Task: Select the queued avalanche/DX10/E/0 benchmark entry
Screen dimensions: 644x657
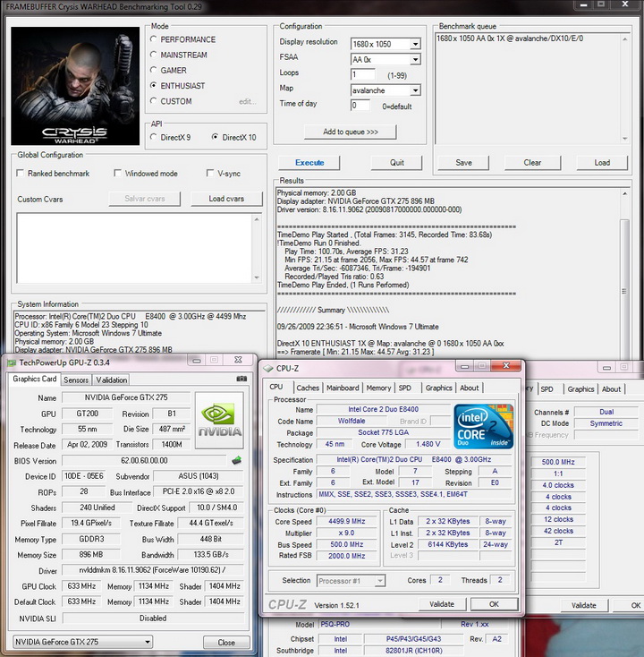Action: pyautogui.click(x=510, y=38)
